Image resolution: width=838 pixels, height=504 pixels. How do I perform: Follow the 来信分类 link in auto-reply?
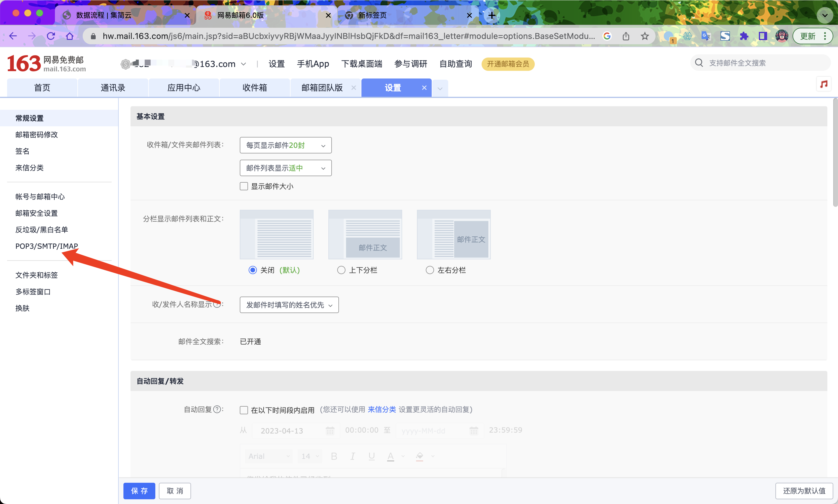[381, 410]
